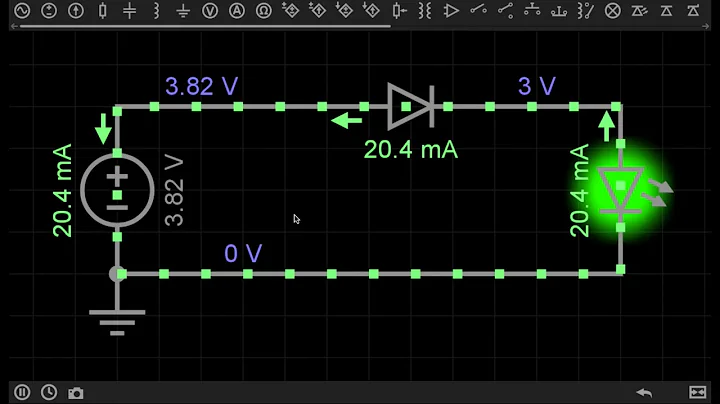
Task: Pause the running simulation
Action: [22, 393]
